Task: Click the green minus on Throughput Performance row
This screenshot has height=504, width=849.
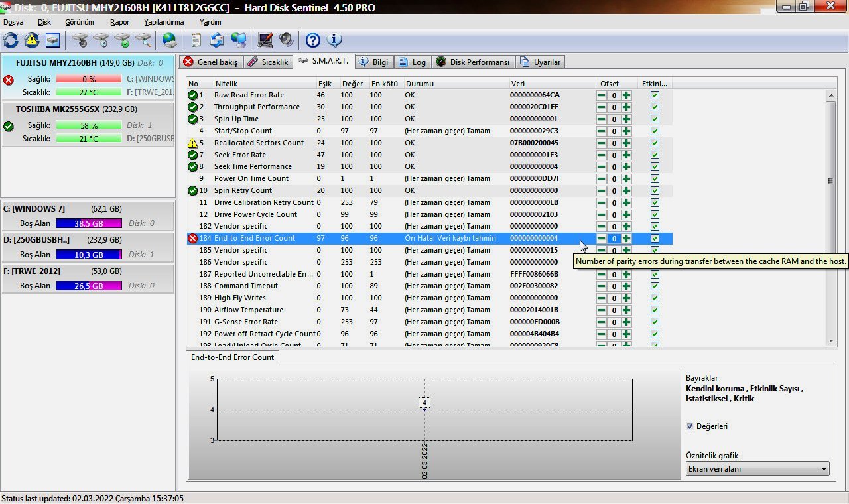Action: point(601,107)
